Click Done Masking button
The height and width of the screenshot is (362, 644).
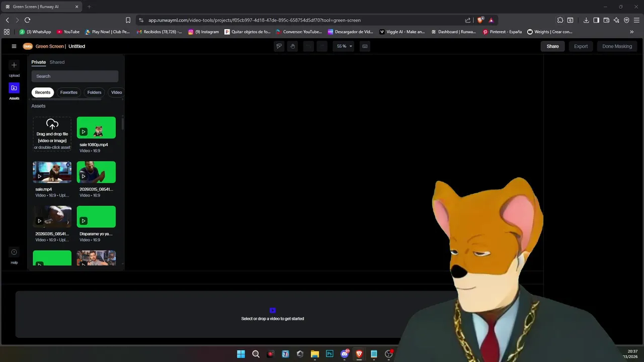coord(617,46)
